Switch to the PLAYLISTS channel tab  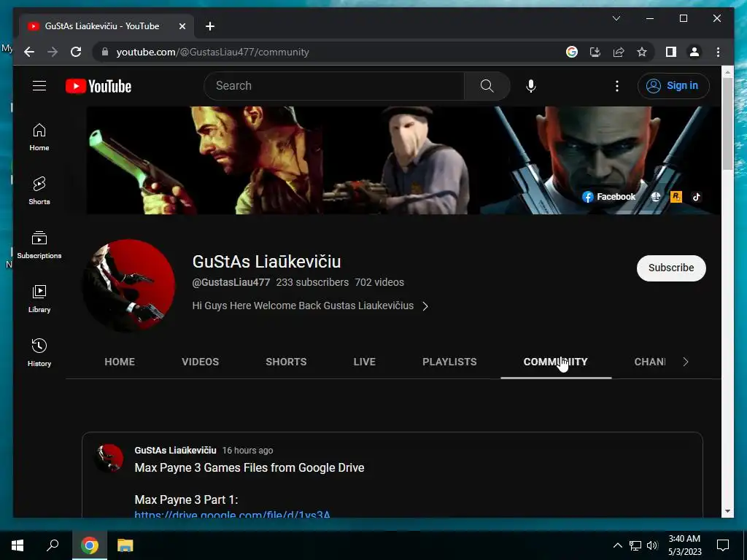[449, 362]
